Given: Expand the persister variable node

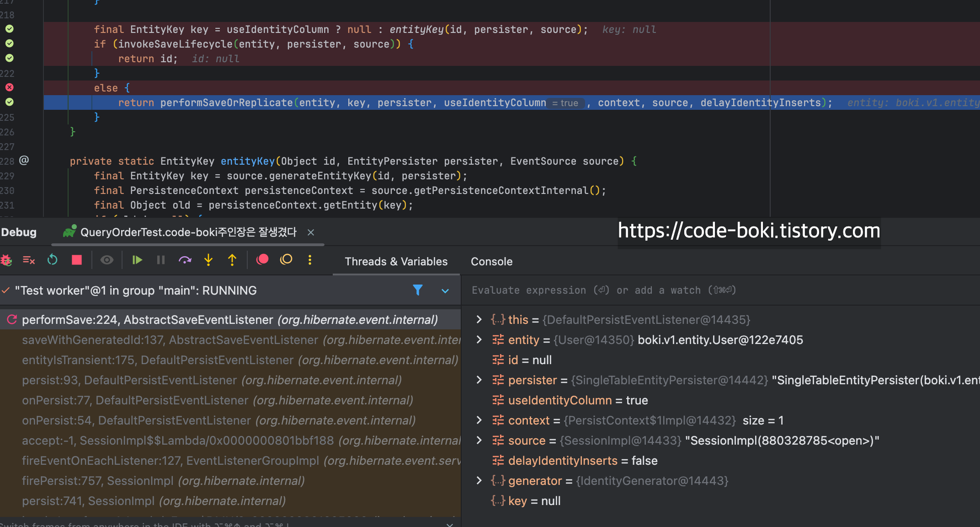Looking at the screenshot, I should (x=479, y=380).
